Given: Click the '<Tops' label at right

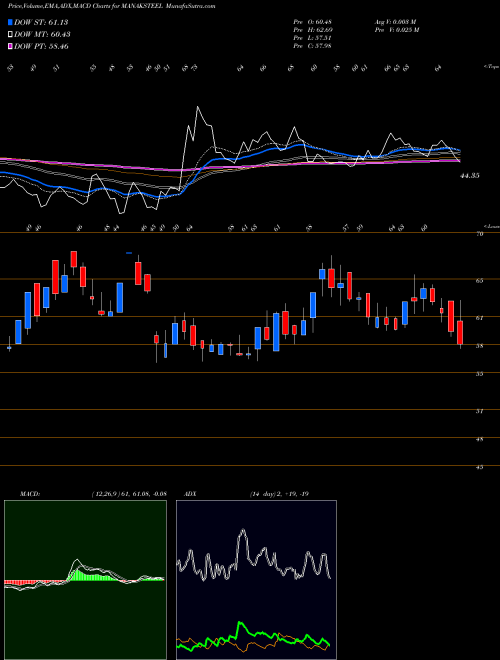Looking at the screenshot, I should tap(491, 67).
